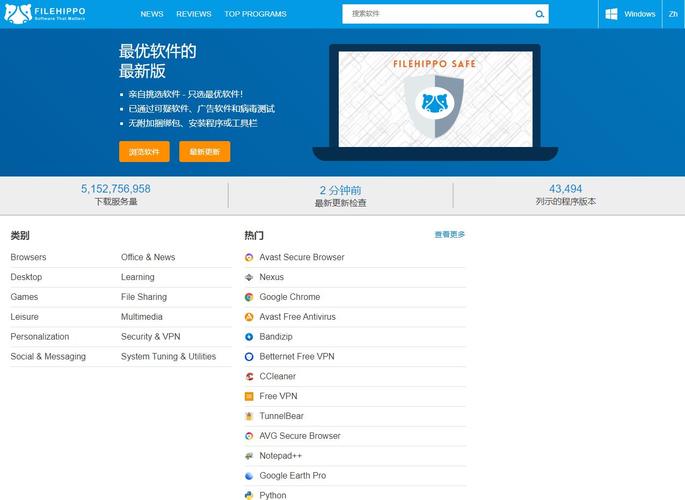Click the Avast Free Antivirus text link
This screenshot has width=685, height=500.
tap(298, 317)
